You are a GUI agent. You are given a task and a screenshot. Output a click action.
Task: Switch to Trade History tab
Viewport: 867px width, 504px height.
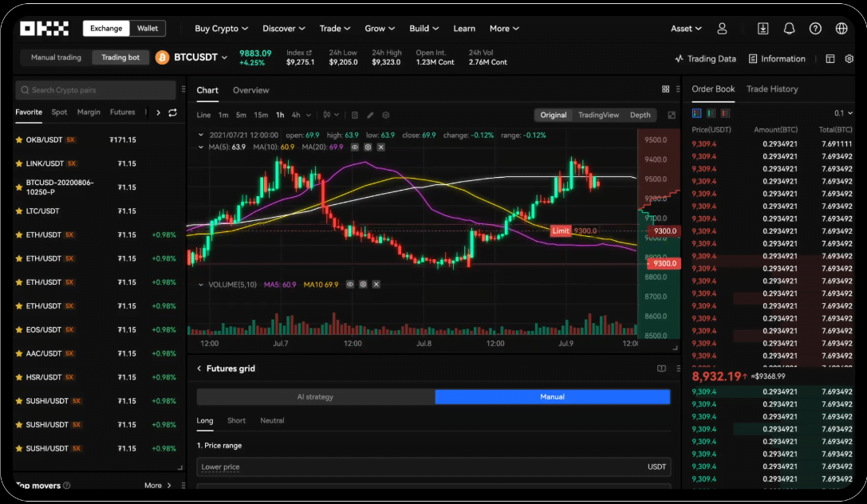(x=772, y=89)
